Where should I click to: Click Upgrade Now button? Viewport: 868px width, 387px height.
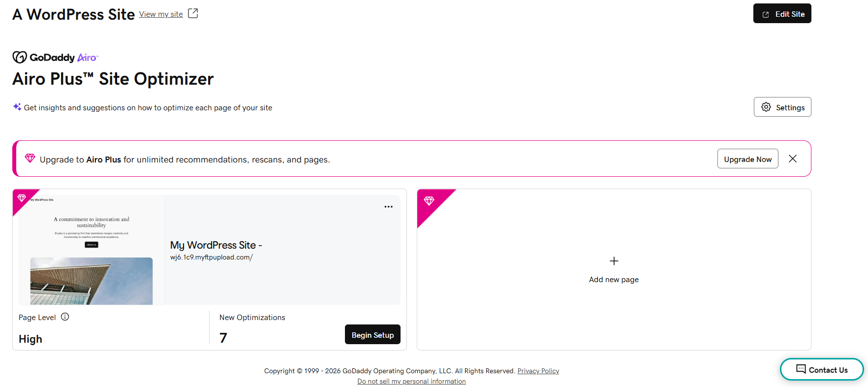coord(748,159)
